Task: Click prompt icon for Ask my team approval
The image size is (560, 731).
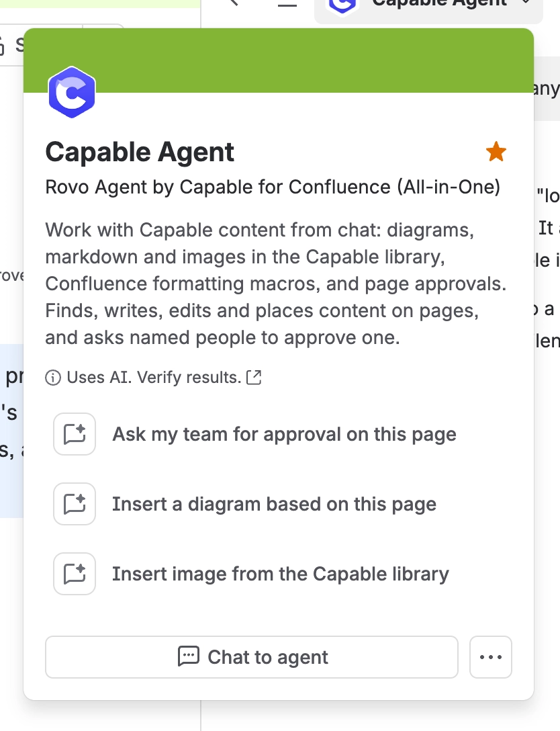Action: 75,434
